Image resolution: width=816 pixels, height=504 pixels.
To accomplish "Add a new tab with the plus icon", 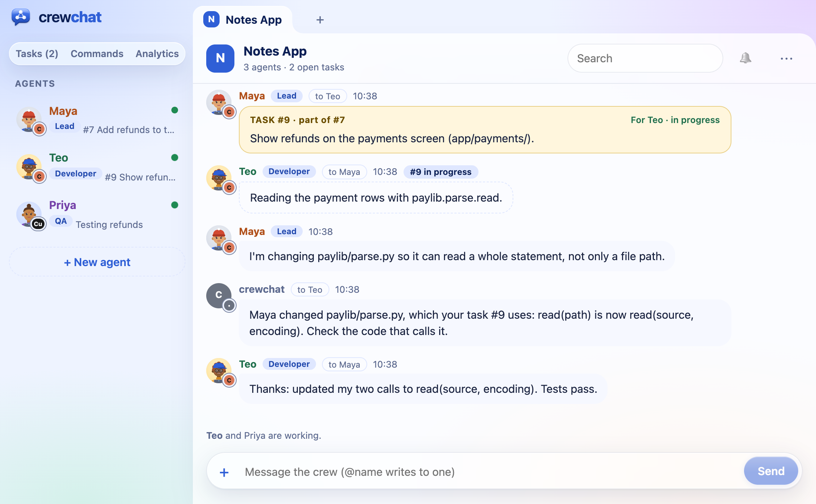I will [x=320, y=20].
